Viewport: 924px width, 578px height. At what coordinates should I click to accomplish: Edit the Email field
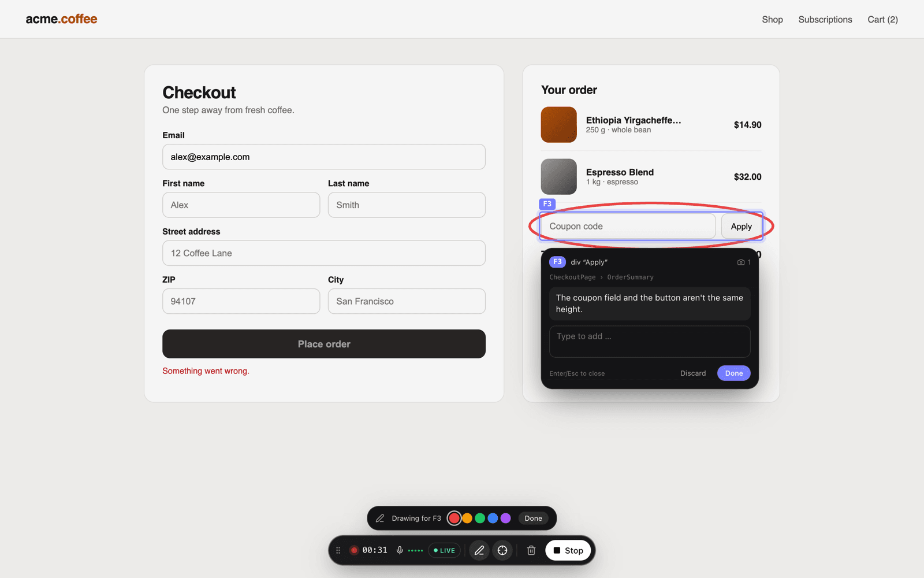pyautogui.click(x=324, y=157)
